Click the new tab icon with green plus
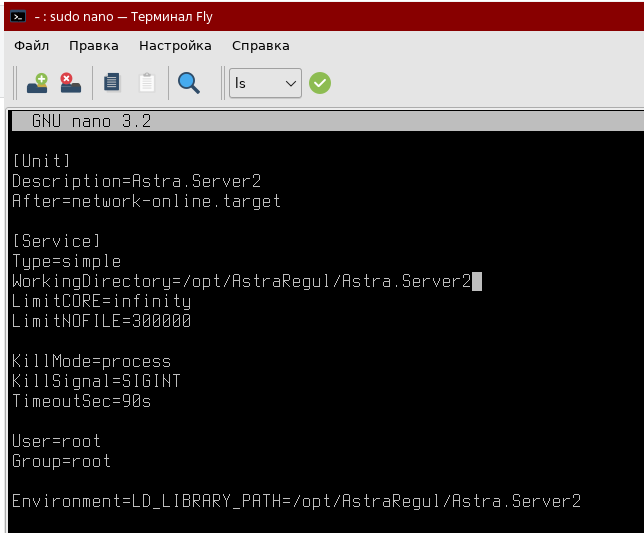Viewport: 644px width, 533px height. [x=38, y=83]
